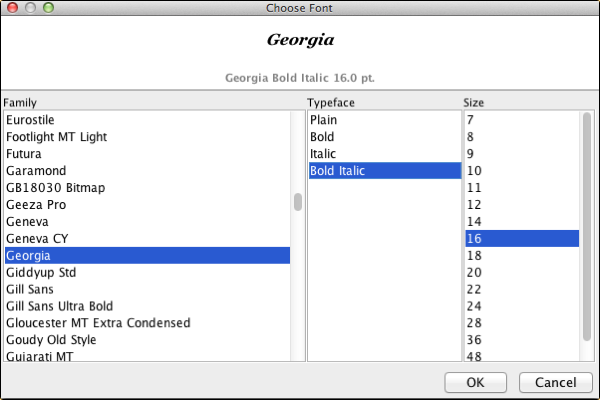The image size is (600, 400).
Task: Set typeface to Bold
Action: 385,137
